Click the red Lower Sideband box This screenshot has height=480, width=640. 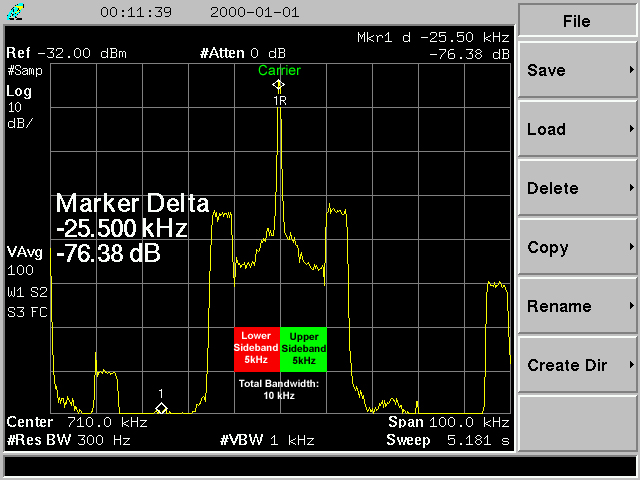tap(257, 349)
